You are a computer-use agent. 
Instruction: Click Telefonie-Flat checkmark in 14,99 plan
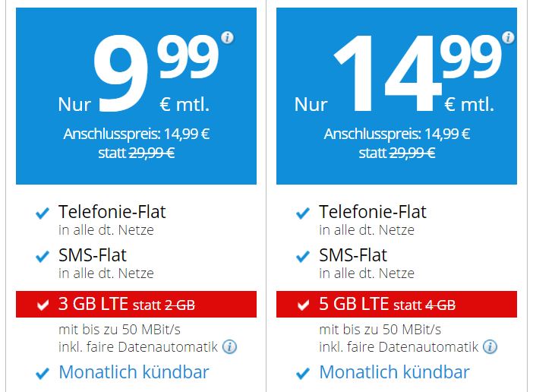303,213
